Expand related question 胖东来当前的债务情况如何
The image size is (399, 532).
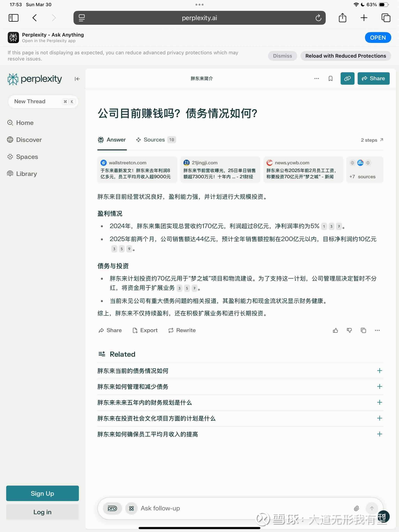(240, 371)
